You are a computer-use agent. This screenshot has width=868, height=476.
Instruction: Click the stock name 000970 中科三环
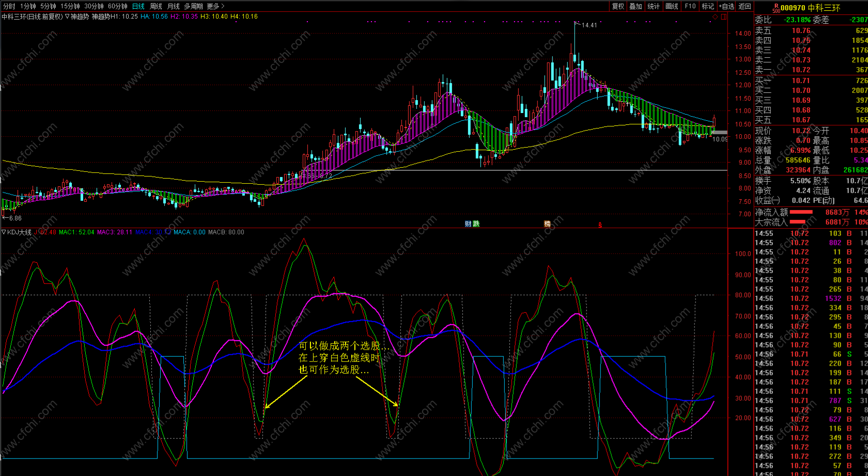click(810, 8)
